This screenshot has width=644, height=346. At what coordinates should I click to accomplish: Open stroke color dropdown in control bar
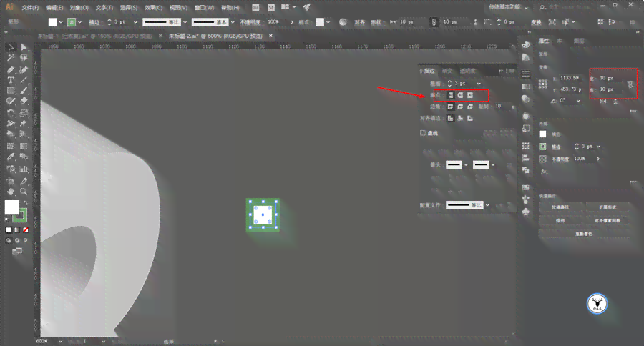pos(79,22)
